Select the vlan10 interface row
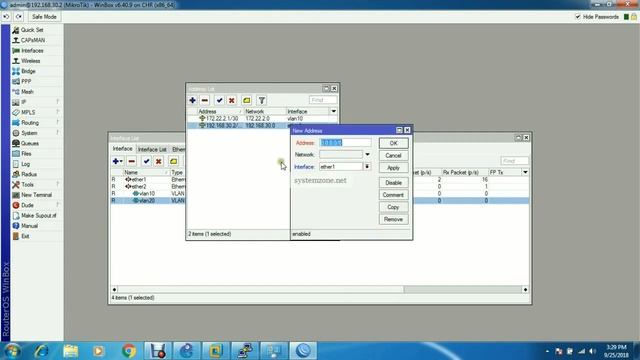The image size is (640, 360). point(148,193)
